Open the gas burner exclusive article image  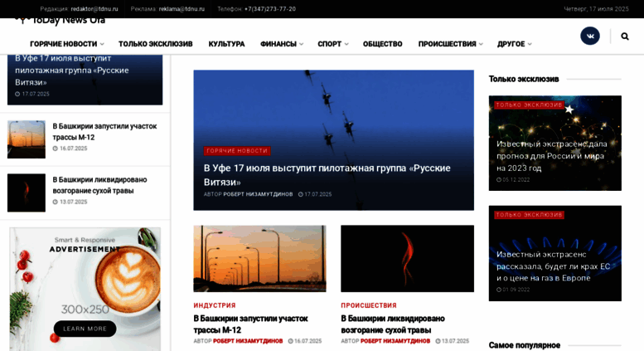pos(554,253)
